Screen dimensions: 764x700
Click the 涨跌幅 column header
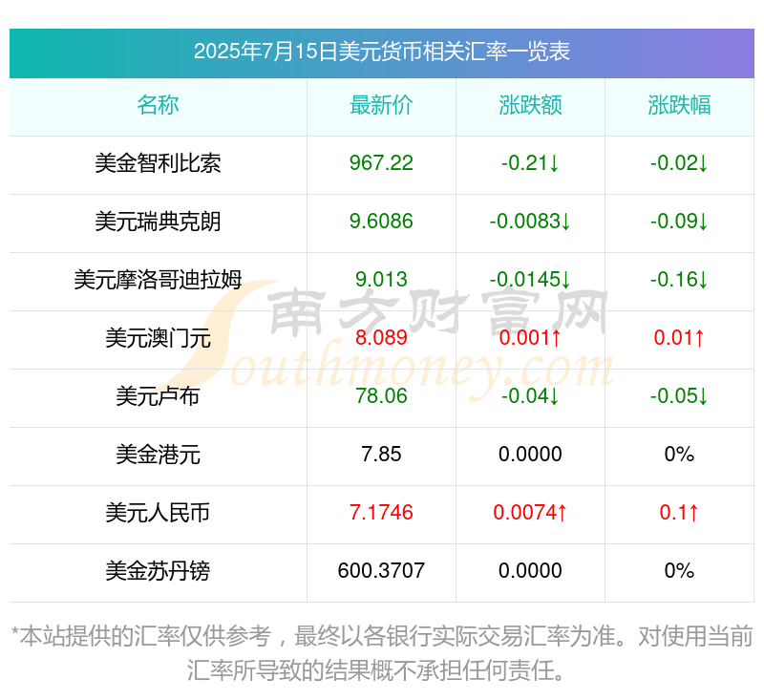679,105
